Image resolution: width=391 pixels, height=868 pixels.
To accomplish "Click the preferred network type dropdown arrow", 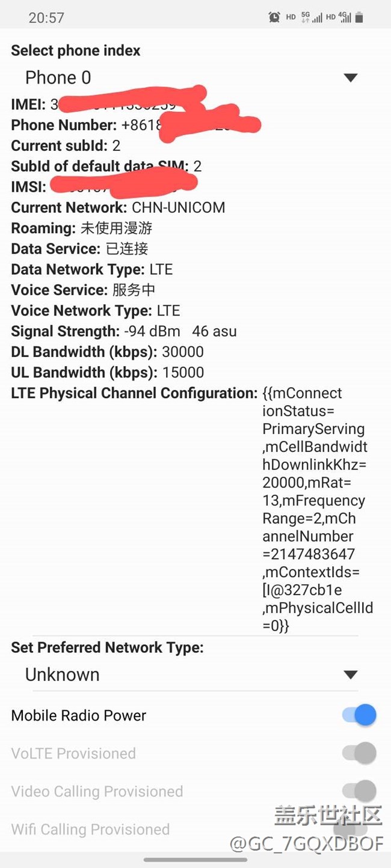I will tap(350, 674).
